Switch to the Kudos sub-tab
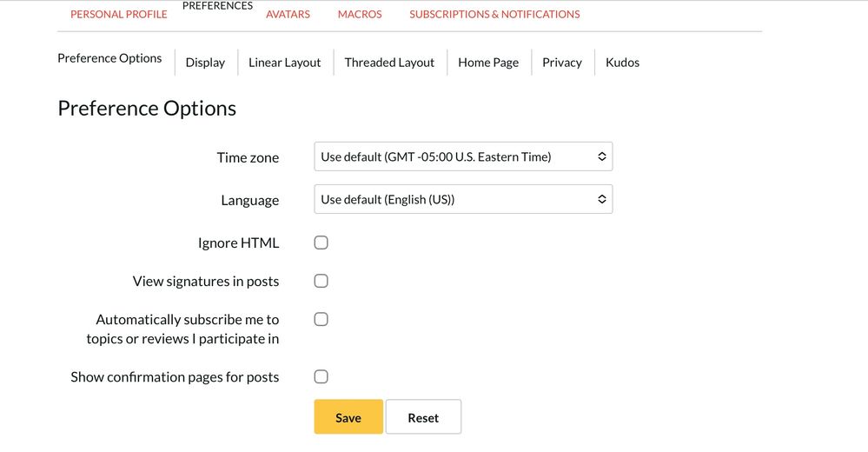The height and width of the screenshot is (452, 868). tap(622, 63)
